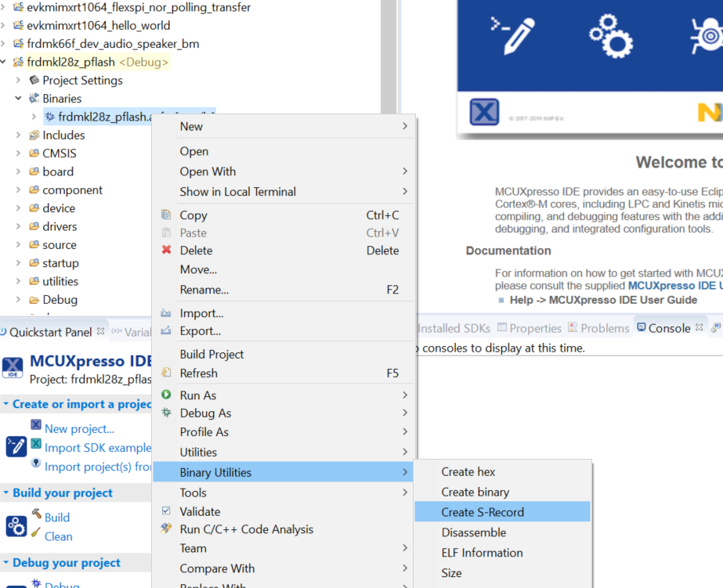
Task: Collapse the Debug your project section
Action: click(x=6, y=563)
